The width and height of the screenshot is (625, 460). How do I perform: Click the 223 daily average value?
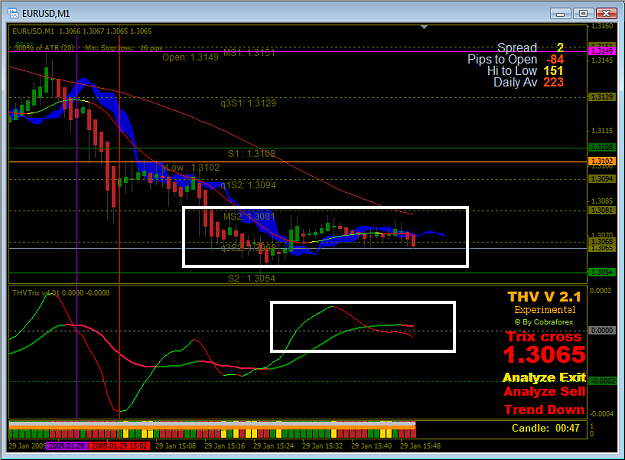click(553, 82)
